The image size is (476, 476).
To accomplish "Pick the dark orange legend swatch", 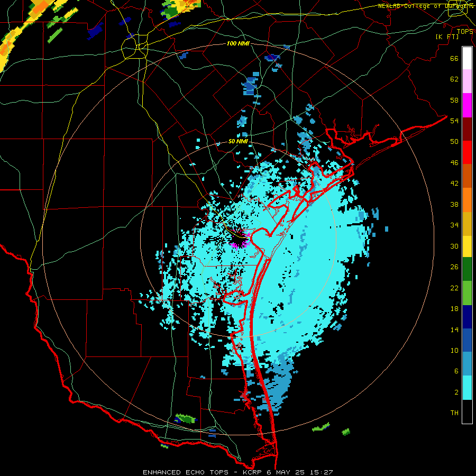I will pos(467,176).
